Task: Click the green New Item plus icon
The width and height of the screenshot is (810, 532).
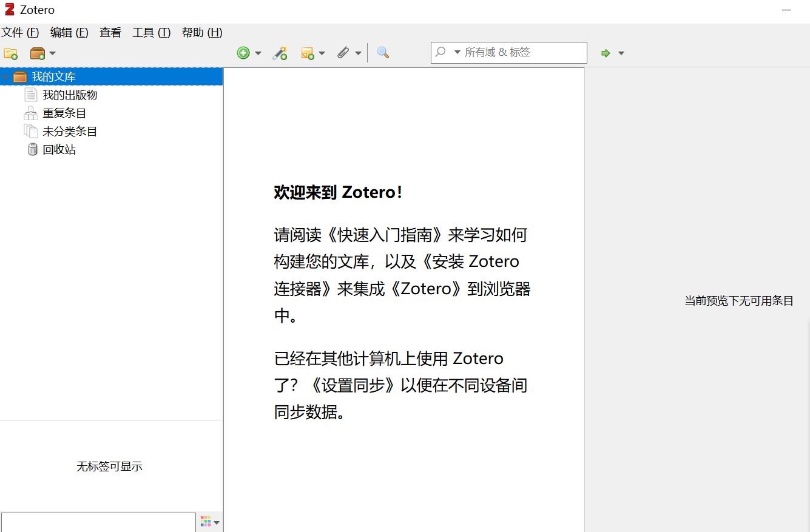Action: (243, 53)
